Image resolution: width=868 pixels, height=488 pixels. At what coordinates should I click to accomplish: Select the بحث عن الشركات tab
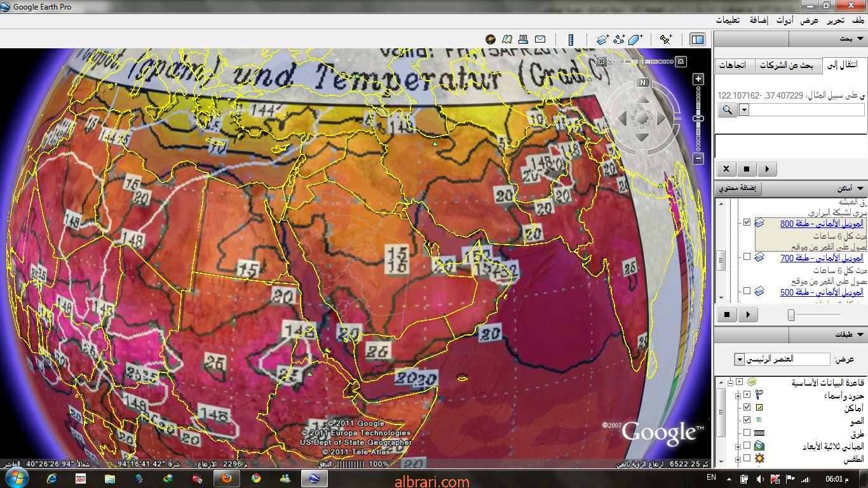click(788, 65)
